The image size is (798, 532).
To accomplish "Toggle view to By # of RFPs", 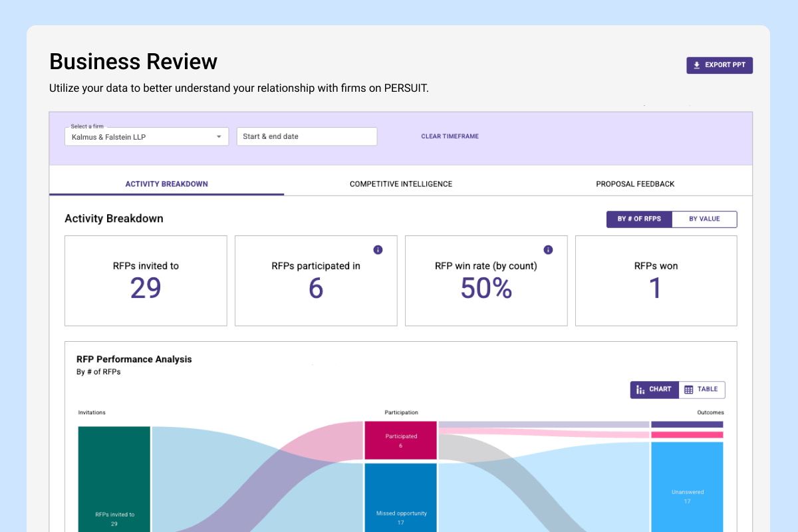I will click(639, 219).
